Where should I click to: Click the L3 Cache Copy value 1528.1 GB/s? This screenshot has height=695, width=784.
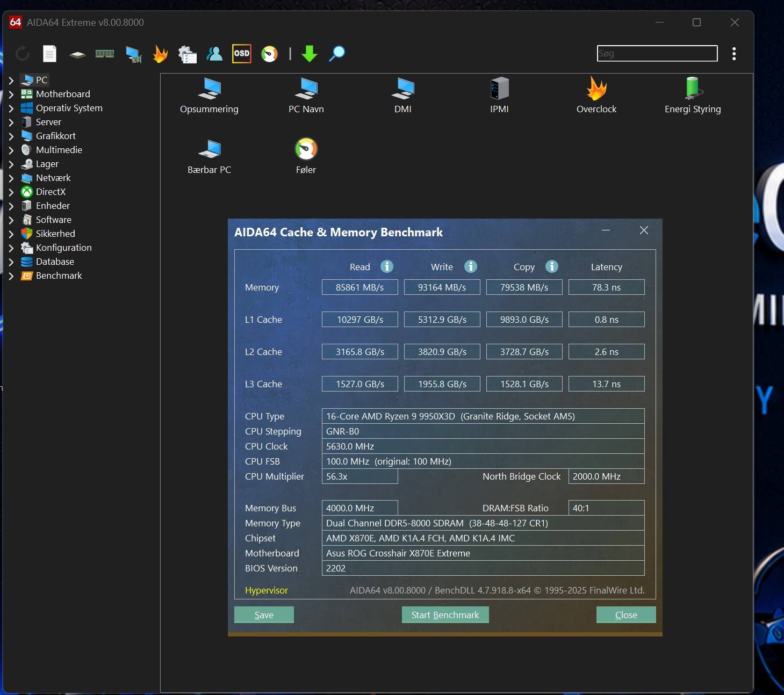tap(524, 384)
